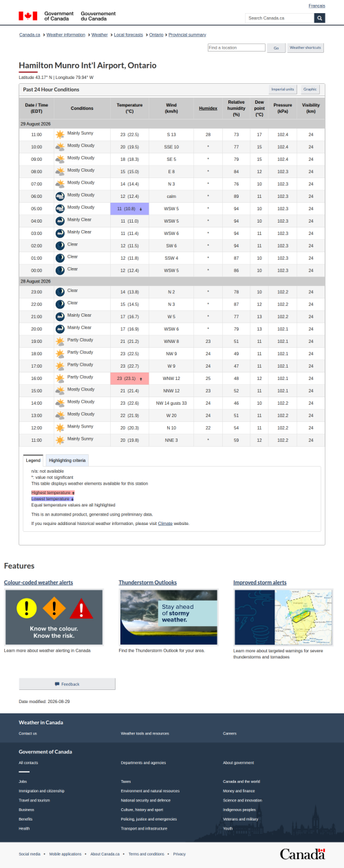
Task: Click the Mainly Sunny icon in the 11:00 29 August row
Action: click(x=60, y=135)
